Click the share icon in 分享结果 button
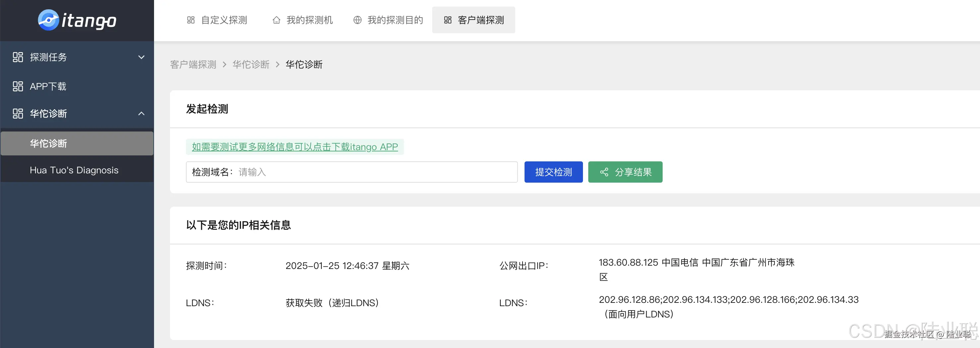This screenshot has height=348, width=980. (x=604, y=172)
